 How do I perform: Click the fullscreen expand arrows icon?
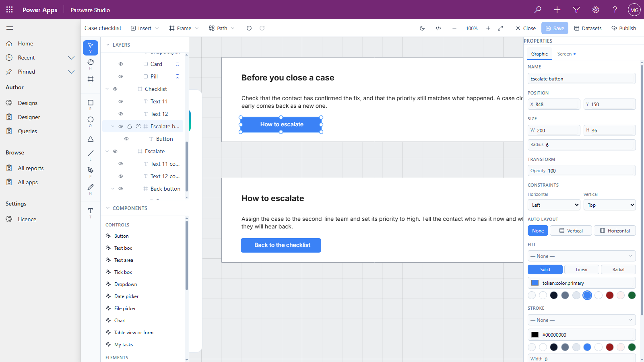click(x=500, y=28)
